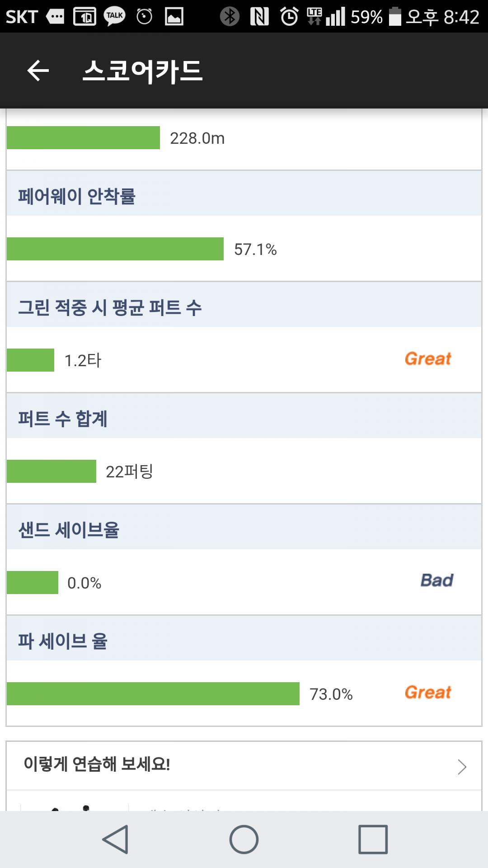The width and height of the screenshot is (488, 868).
Task: Expand the 이렇게 연습해 보세요! chevron arrow
Action: [x=462, y=767]
